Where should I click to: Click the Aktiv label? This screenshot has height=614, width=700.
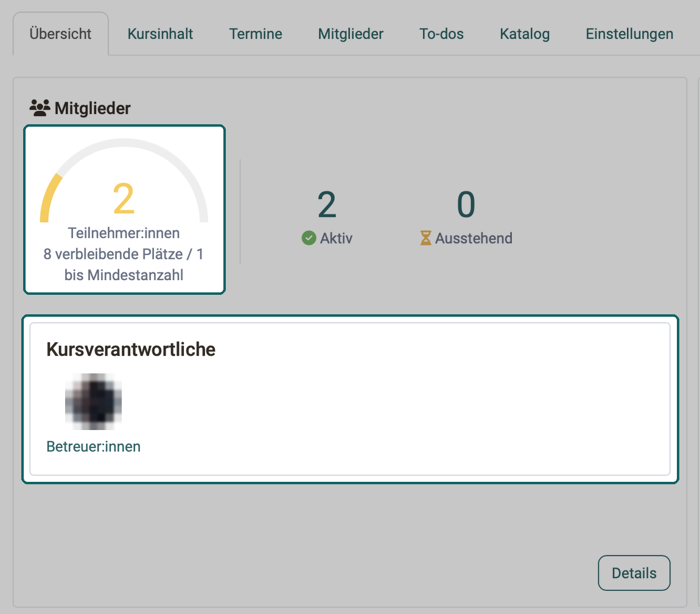click(x=336, y=238)
